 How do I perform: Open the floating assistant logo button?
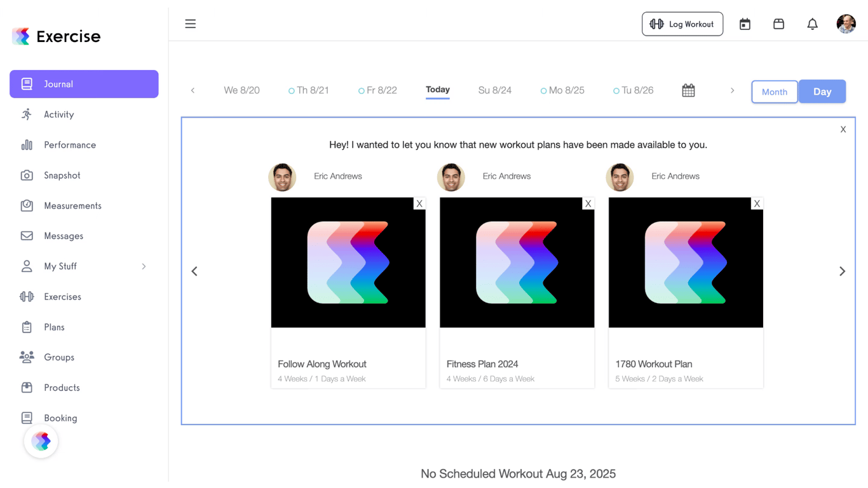[x=41, y=441]
